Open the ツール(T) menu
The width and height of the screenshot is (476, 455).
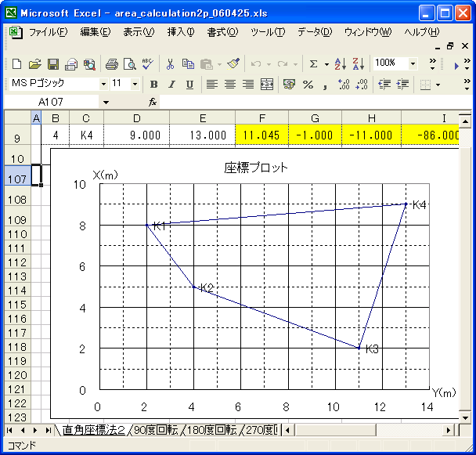coord(268,32)
